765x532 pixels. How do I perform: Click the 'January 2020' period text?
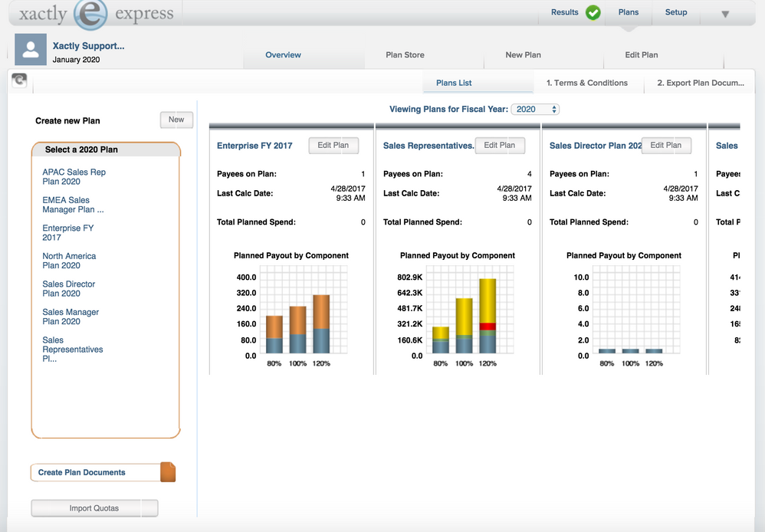(76, 60)
